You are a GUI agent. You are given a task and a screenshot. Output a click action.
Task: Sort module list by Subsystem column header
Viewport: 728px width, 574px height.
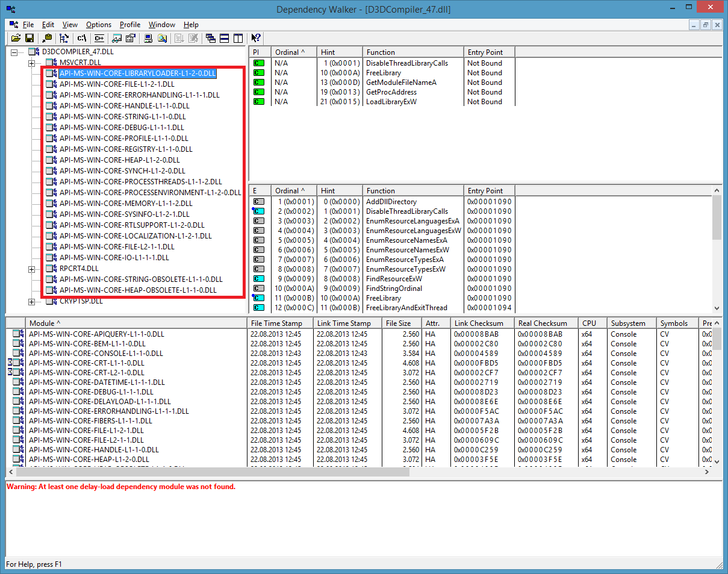click(632, 323)
